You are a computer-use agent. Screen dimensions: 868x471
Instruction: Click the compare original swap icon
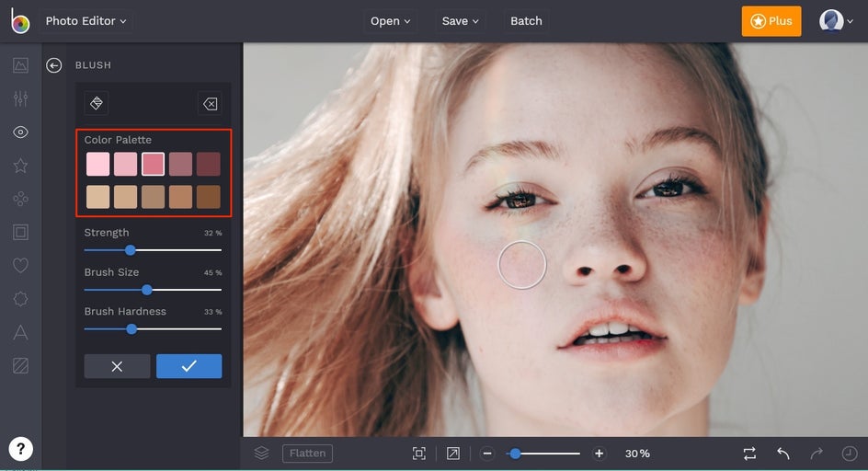point(749,454)
